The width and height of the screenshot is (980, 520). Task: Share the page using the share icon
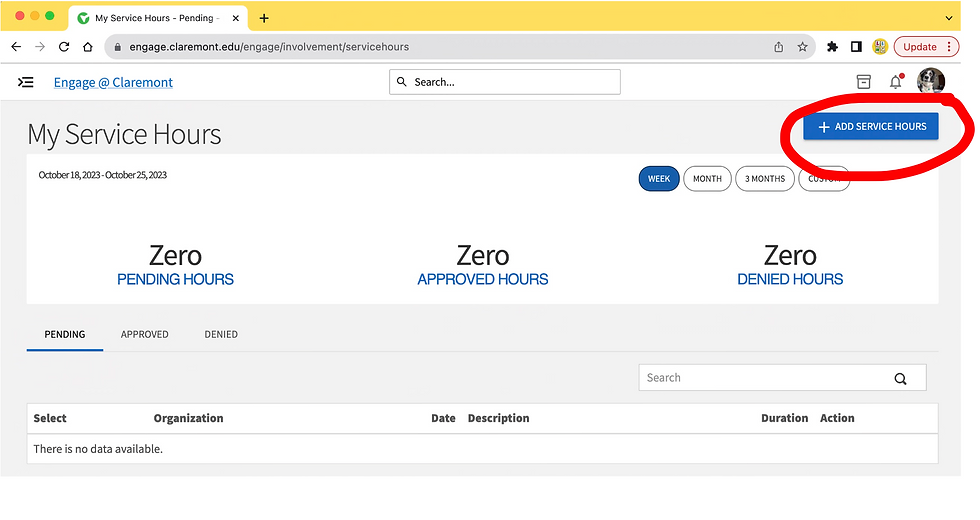[779, 47]
